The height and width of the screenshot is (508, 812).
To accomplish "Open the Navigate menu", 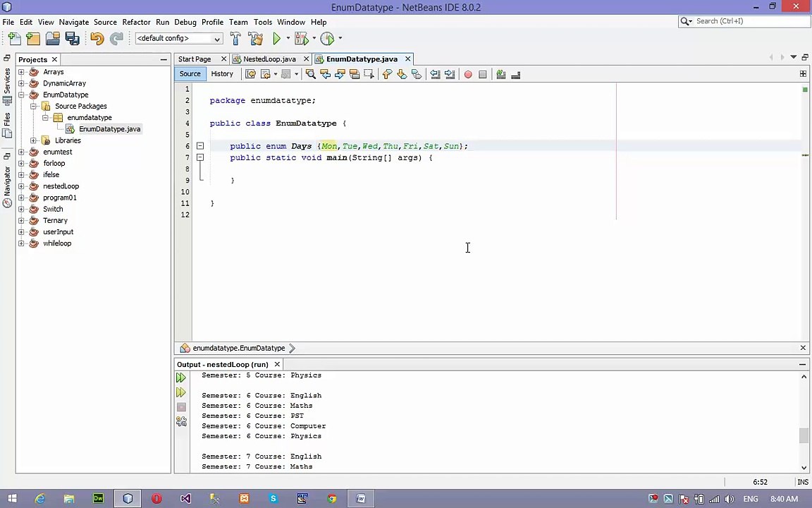I will [x=73, y=22].
